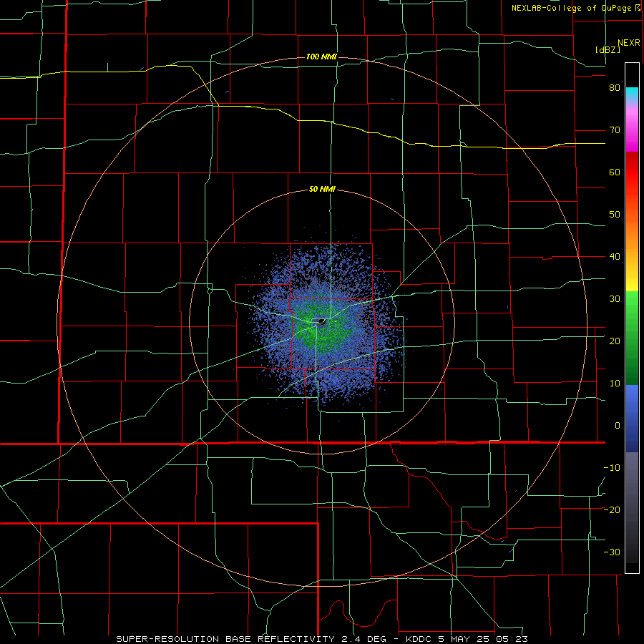The width and height of the screenshot is (644, 644).
Task: Click the -10 value on the dBZ scale
Action: 612,468
